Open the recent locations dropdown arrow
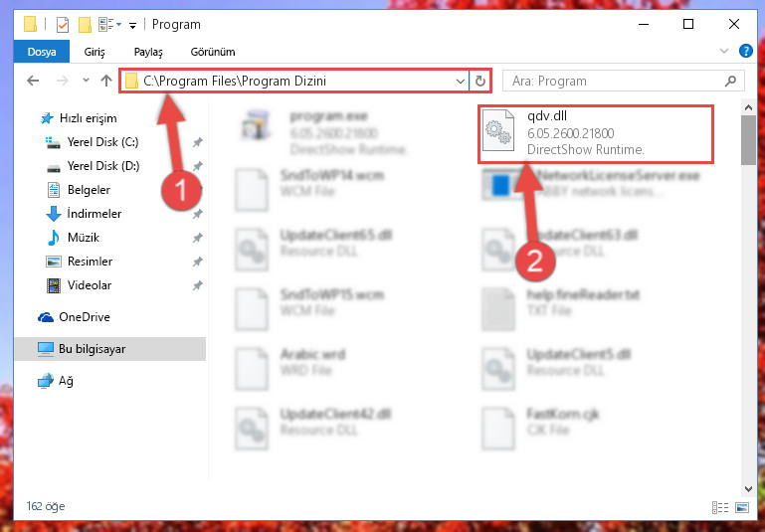The width and height of the screenshot is (765, 532). point(86,81)
